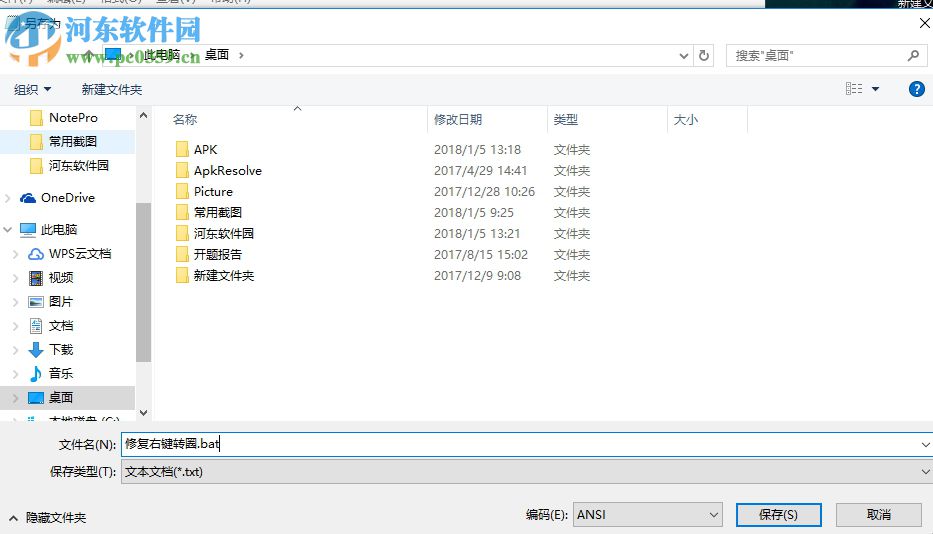
Task: Expand breadcrumb arrow after 桌面
Action: pos(241,55)
